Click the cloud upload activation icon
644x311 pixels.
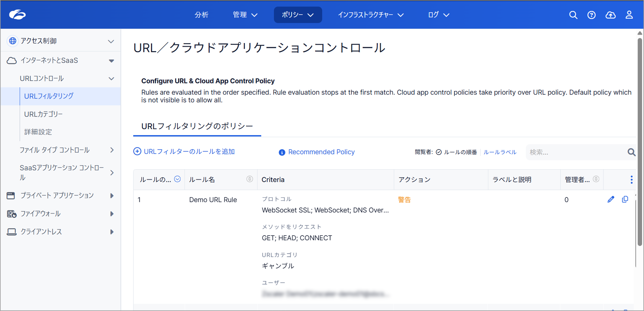coord(610,15)
